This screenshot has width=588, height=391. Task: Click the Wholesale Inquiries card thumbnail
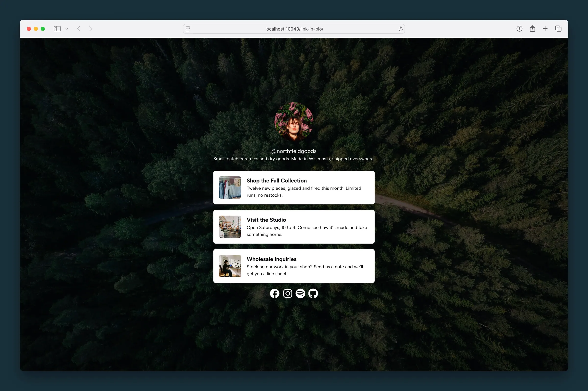pos(230,266)
